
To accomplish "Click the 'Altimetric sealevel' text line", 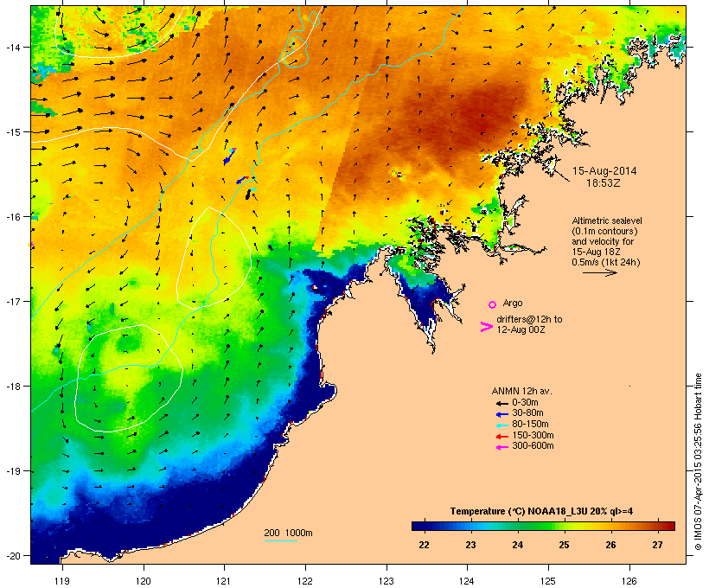I will [x=607, y=220].
